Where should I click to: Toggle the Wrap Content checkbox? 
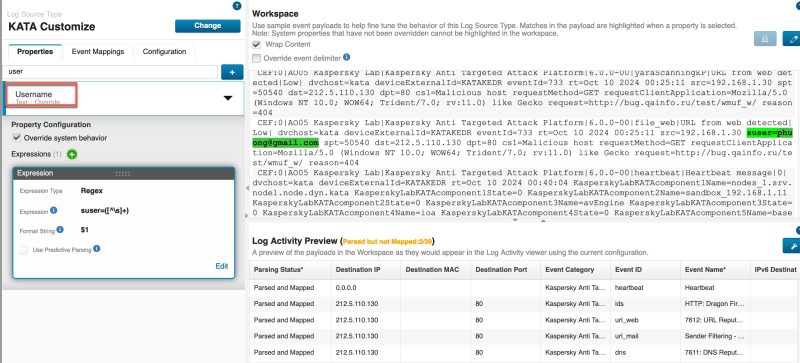pyautogui.click(x=257, y=44)
